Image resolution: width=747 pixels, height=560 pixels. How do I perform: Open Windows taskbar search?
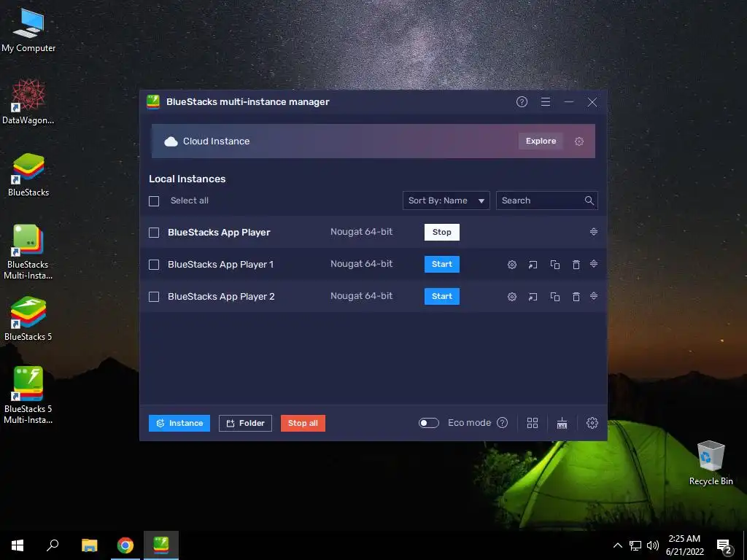(53, 545)
